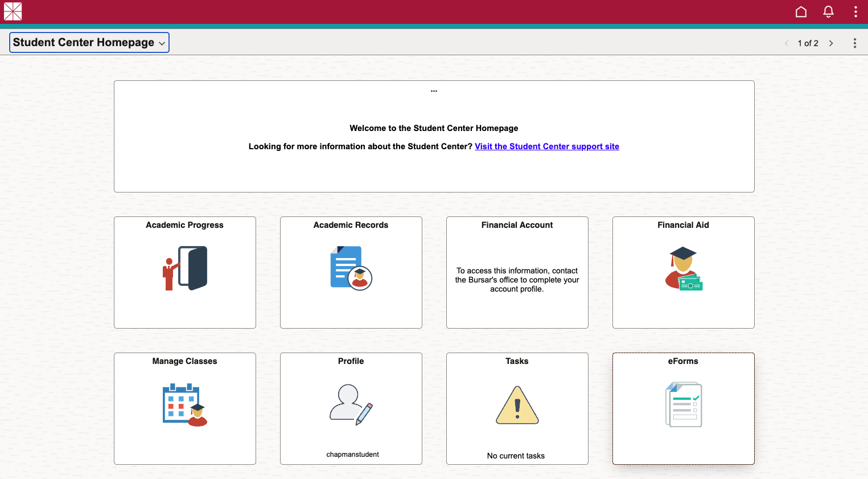Click the Bursar's office message text
Screen dimensions: 868x479
click(x=517, y=280)
